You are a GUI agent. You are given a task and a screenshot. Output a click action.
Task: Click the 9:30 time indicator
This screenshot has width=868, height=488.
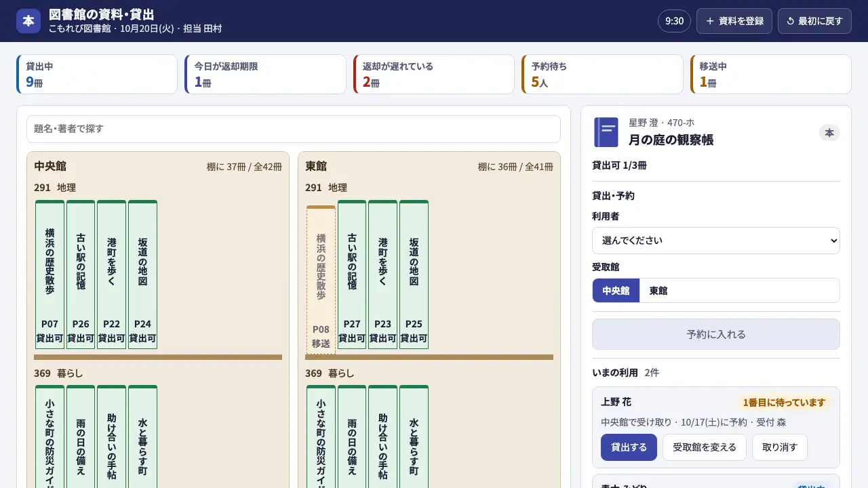click(x=674, y=21)
